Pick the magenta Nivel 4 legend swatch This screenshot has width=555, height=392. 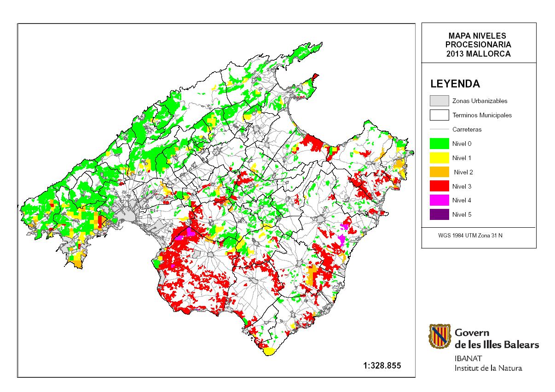click(439, 200)
